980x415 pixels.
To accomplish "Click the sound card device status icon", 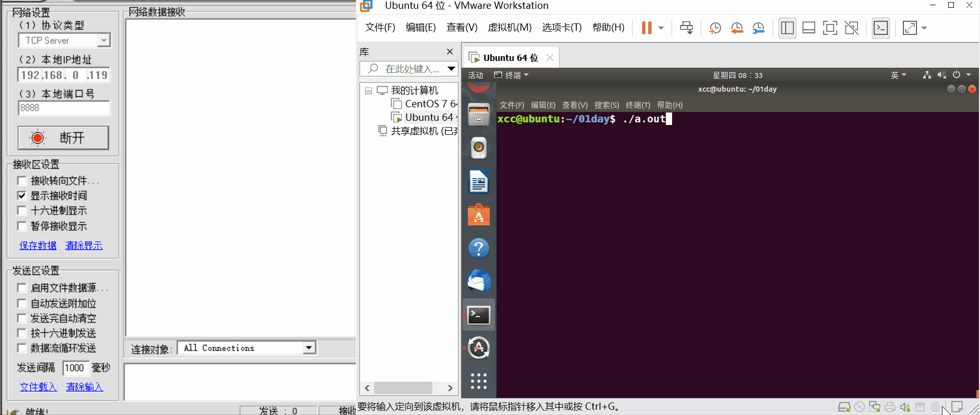I will point(905,407).
